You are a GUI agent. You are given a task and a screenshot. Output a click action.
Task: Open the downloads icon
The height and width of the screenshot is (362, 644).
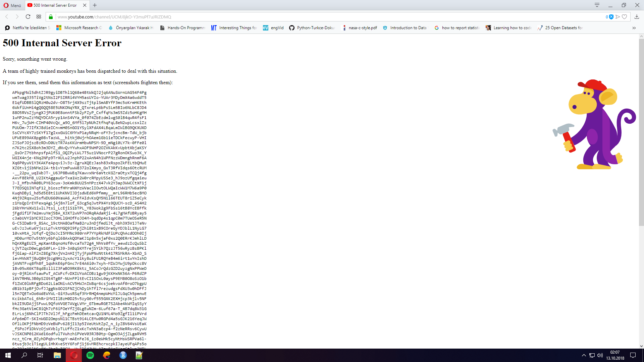[x=637, y=17]
